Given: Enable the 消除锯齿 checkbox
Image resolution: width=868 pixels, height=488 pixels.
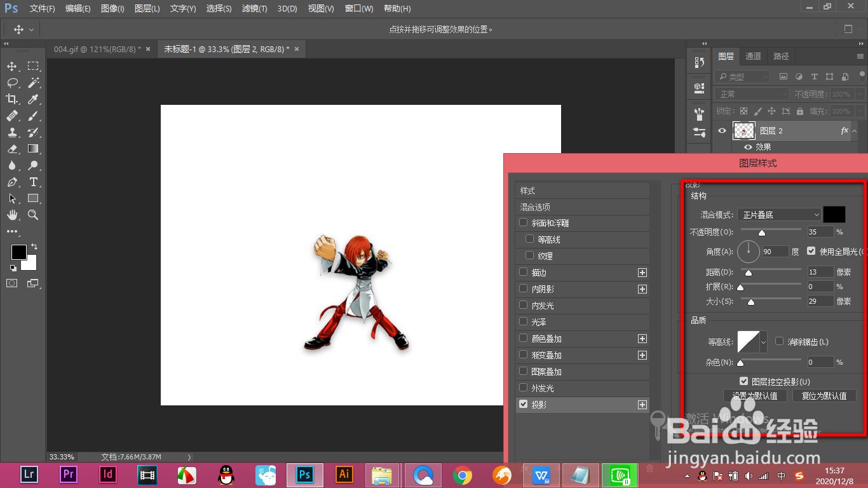Looking at the screenshot, I should [780, 341].
